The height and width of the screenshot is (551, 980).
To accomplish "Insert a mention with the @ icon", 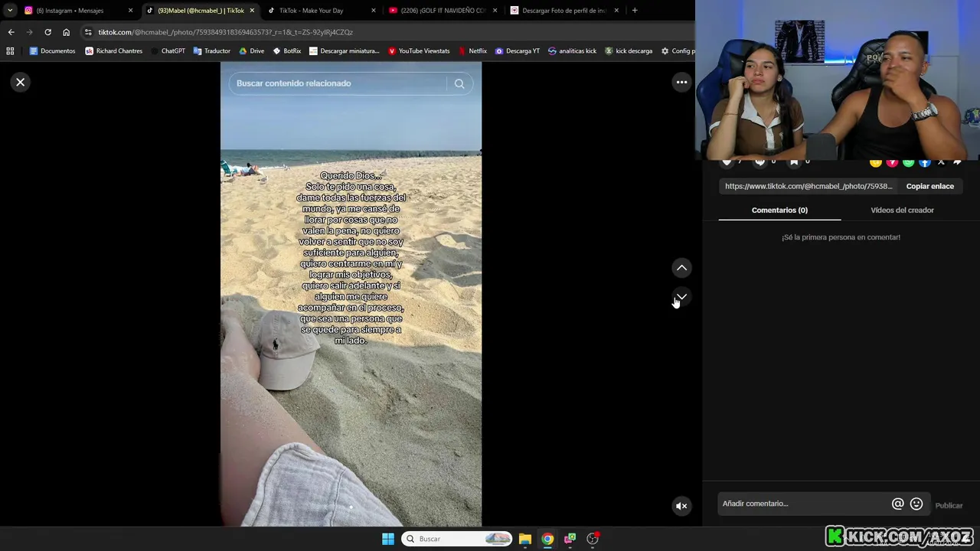I will pos(897,504).
